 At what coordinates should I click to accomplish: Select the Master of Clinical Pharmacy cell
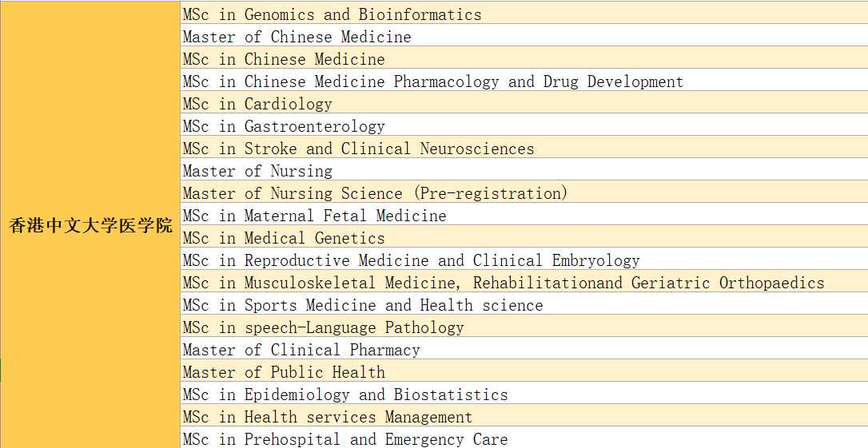point(301,350)
